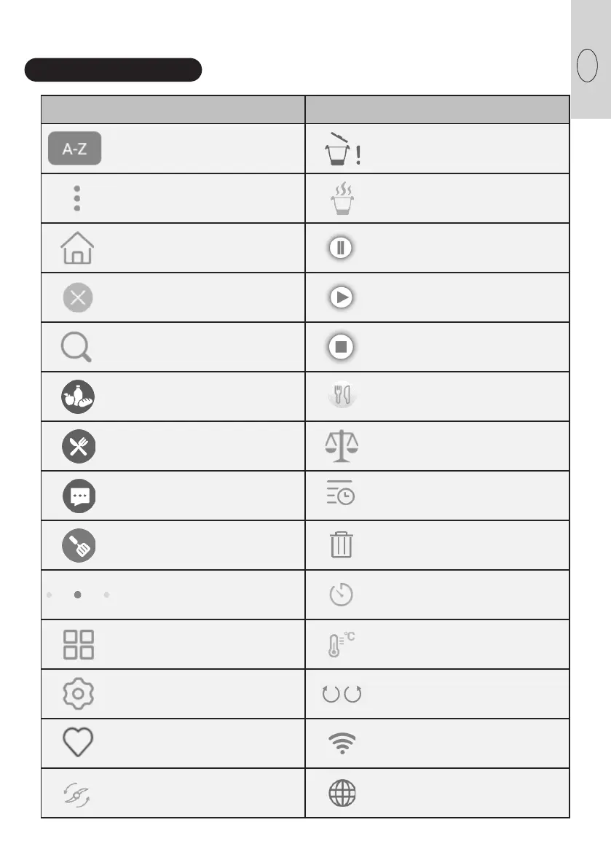Click the A-Z alphabetical sort button
Screen dimensions: 611x868
[x=74, y=149]
